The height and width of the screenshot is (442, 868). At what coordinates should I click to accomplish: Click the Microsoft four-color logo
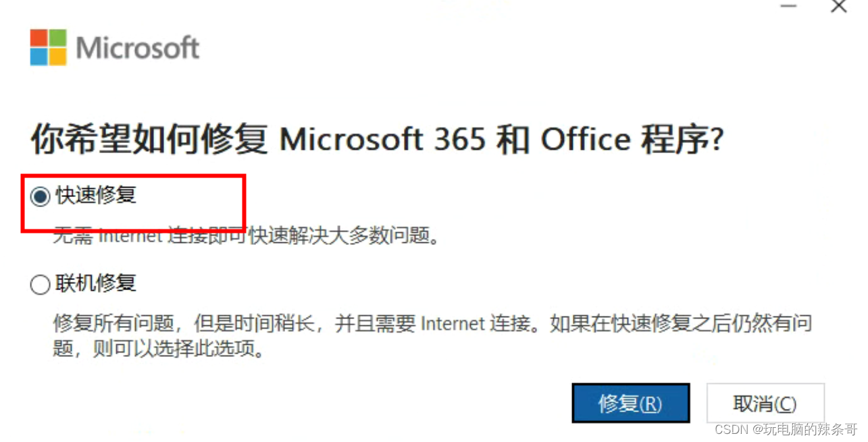tap(49, 47)
